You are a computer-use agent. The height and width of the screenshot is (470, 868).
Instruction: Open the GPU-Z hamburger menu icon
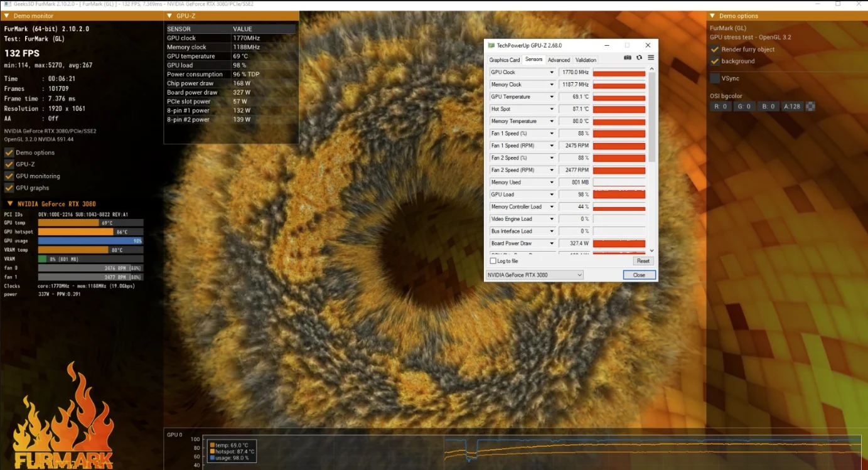(x=651, y=57)
